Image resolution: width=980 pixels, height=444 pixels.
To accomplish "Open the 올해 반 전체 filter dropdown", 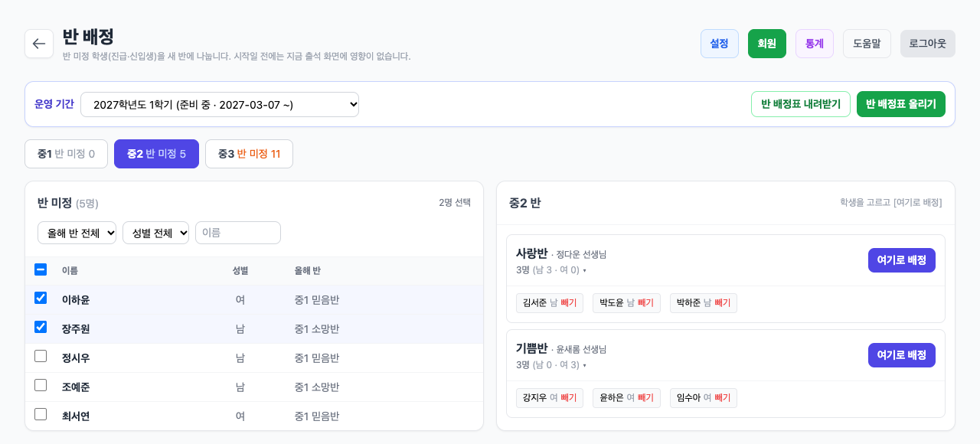I will click(x=77, y=233).
